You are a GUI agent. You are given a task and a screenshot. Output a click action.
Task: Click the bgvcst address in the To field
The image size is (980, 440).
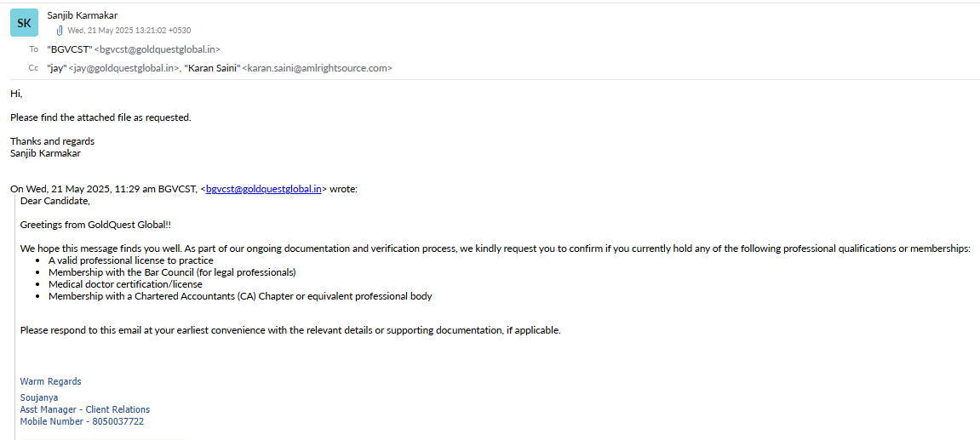coord(158,49)
